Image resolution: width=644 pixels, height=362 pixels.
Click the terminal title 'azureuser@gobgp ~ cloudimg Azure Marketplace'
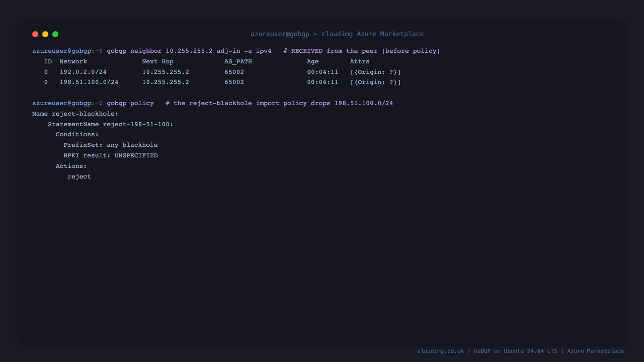(x=337, y=34)
